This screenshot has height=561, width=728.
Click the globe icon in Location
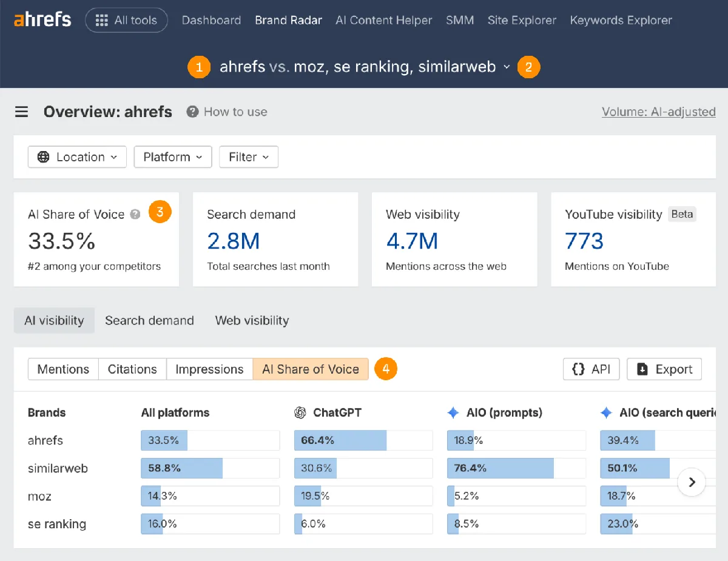[x=44, y=157]
